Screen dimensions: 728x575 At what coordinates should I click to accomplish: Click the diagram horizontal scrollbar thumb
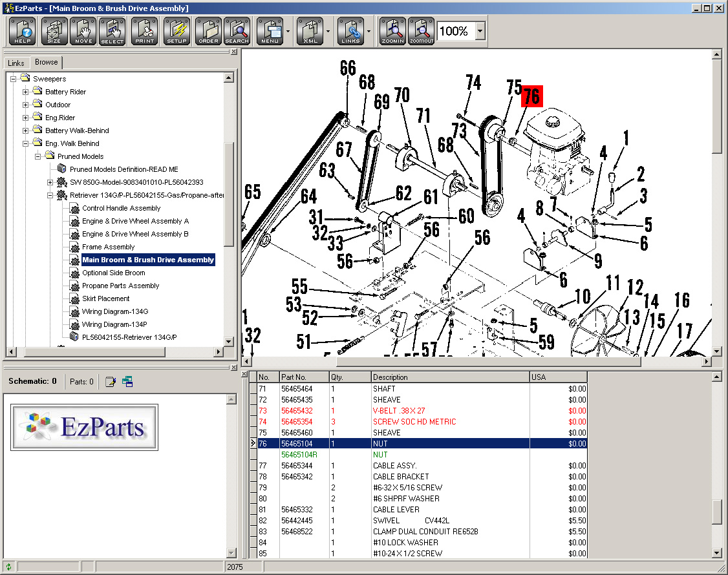[488, 361]
